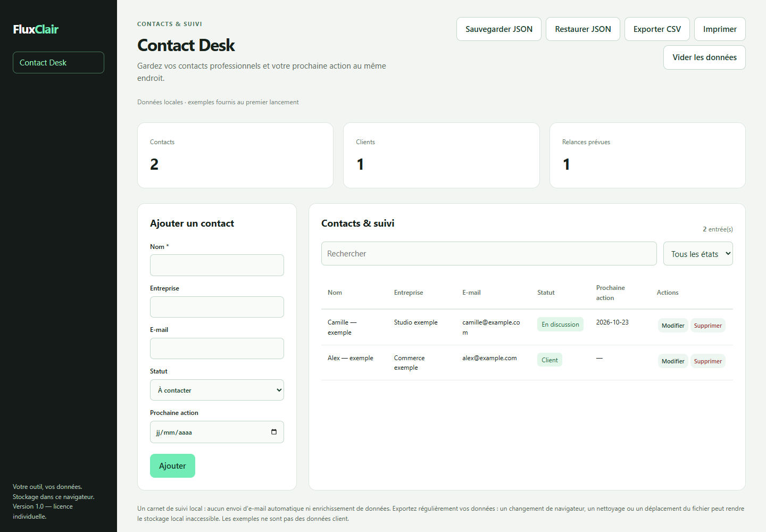Click the alex@example.com email cell
This screenshot has width=766, height=532.
[x=489, y=358]
